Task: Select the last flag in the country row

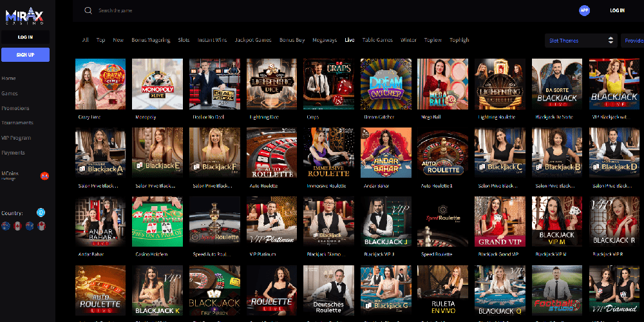Action: [41, 225]
